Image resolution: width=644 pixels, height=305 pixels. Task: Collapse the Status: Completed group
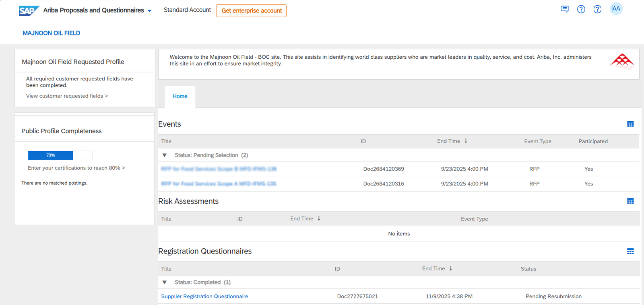(165, 282)
